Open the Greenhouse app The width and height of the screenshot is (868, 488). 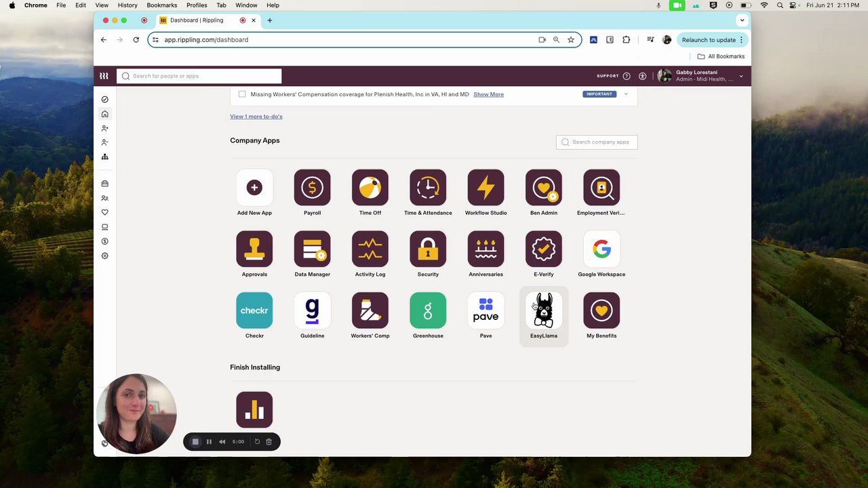coord(428,310)
